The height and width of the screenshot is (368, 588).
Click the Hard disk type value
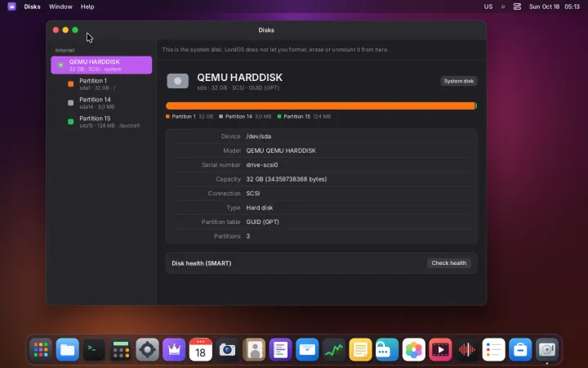(x=260, y=208)
